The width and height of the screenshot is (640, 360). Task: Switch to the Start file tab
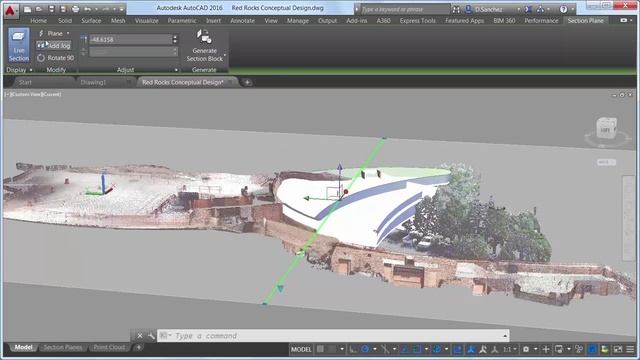[25, 82]
